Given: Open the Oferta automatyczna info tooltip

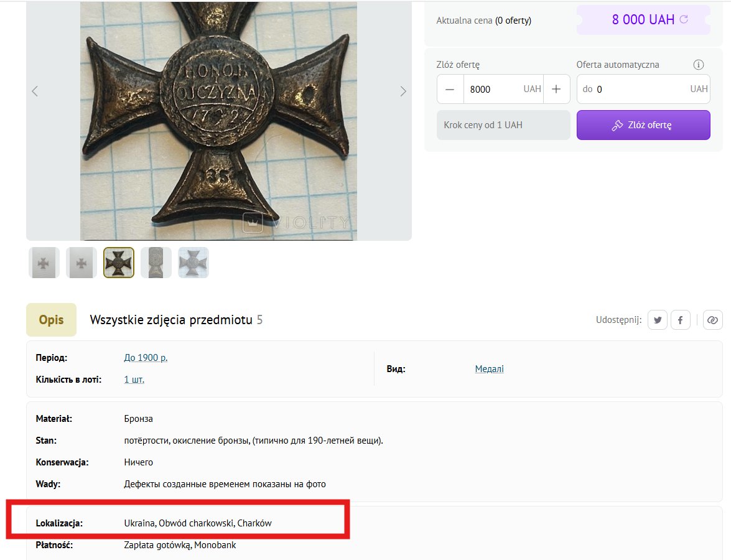Looking at the screenshot, I should click(698, 64).
